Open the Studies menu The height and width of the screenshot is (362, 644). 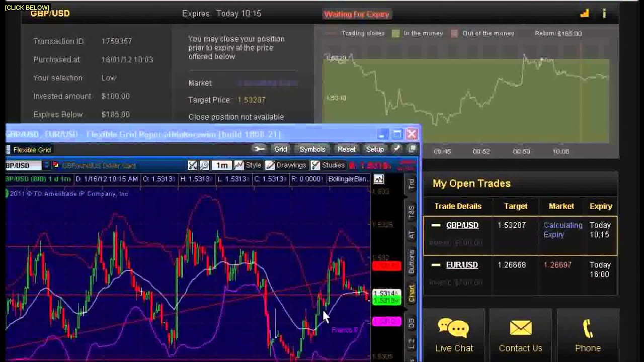[328, 165]
